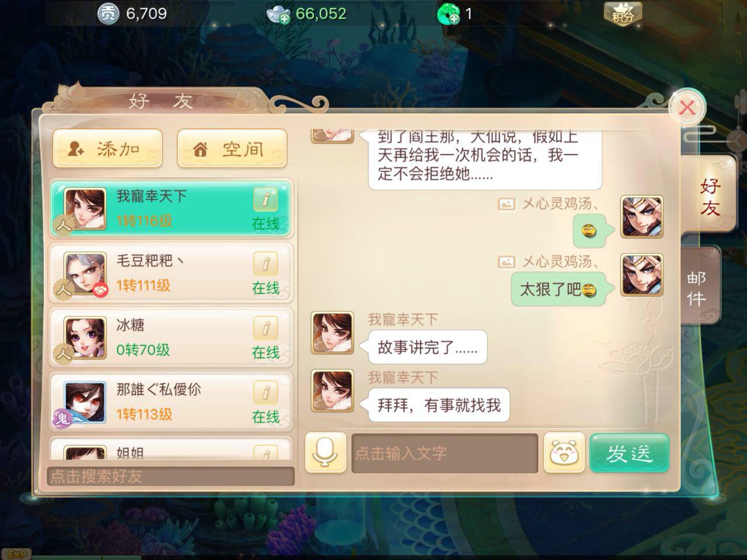The image size is (747, 560).
Task: Focus the 点击输入文字 message field
Action: click(444, 453)
